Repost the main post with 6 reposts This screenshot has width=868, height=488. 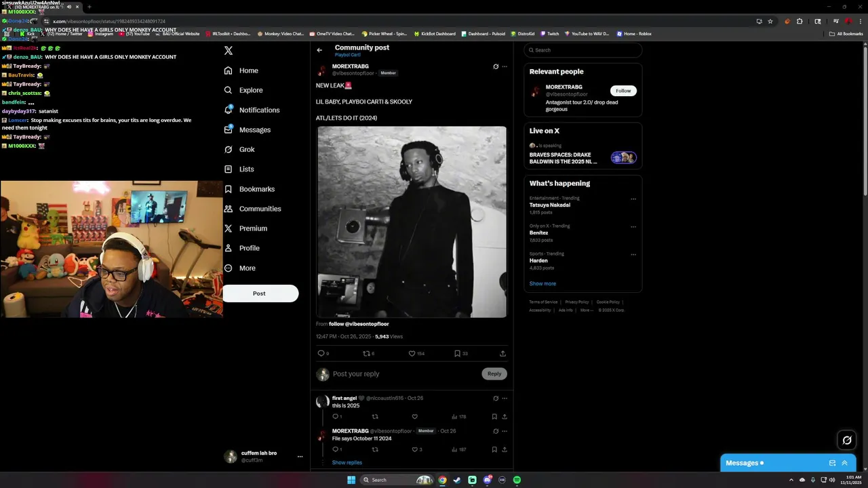pyautogui.click(x=369, y=353)
